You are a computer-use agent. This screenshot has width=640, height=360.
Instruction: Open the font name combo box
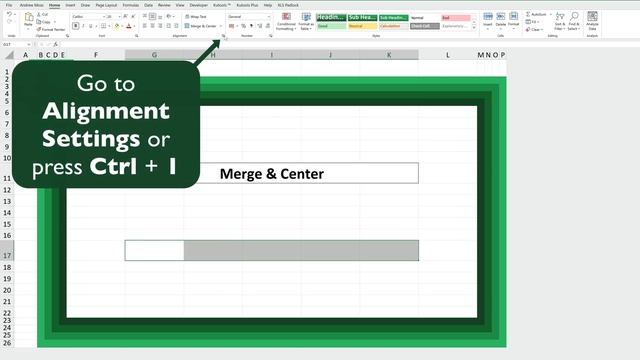click(89, 17)
